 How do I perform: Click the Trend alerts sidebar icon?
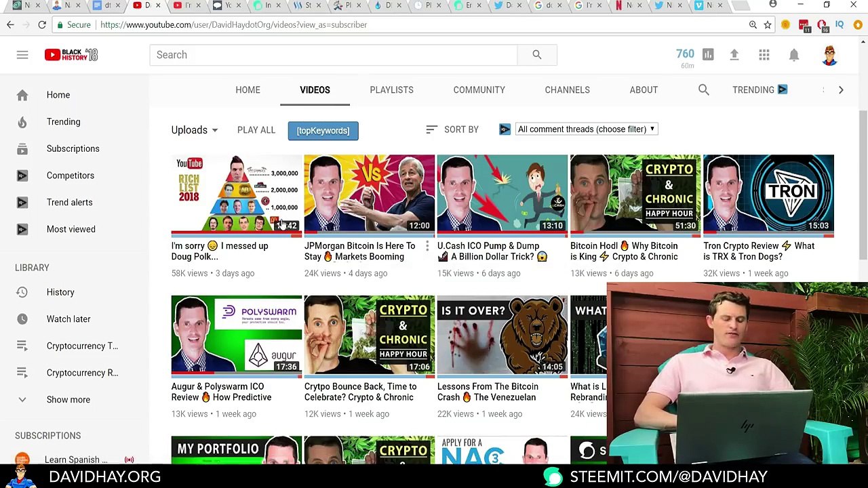pyautogui.click(x=22, y=203)
